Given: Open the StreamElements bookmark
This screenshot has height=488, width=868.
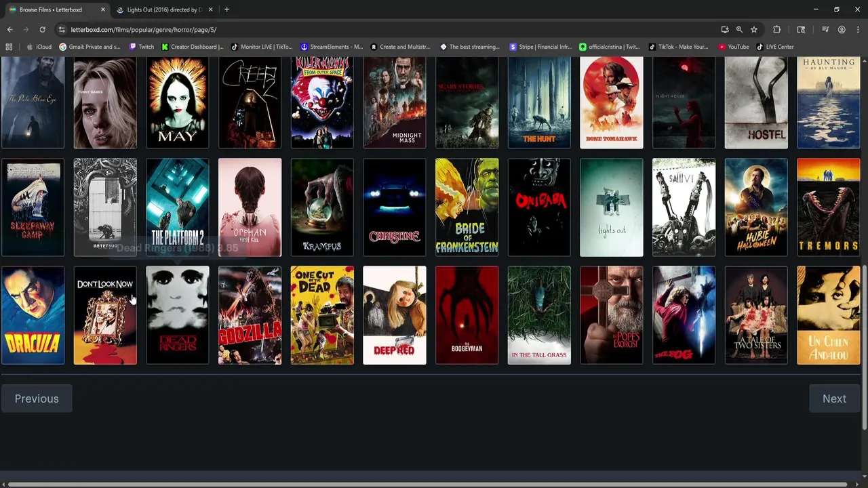Looking at the screenshot, I should [x=332, y=47].
